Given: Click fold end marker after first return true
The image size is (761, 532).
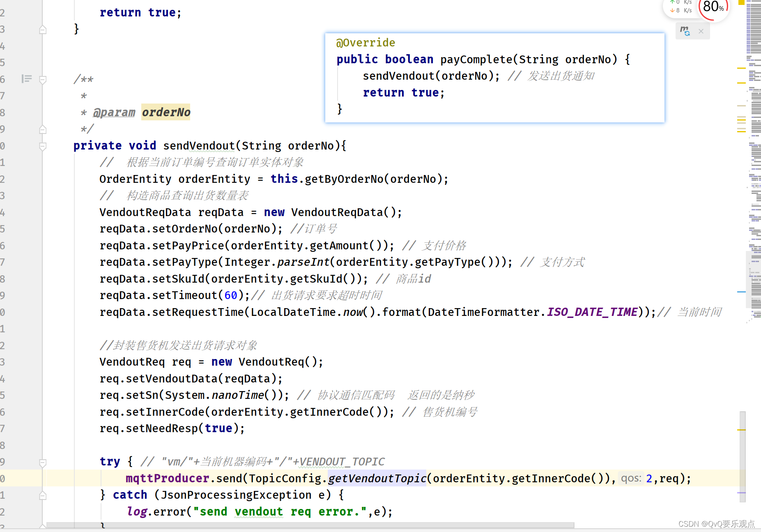Looking at the screenshot, I should 43,30.
